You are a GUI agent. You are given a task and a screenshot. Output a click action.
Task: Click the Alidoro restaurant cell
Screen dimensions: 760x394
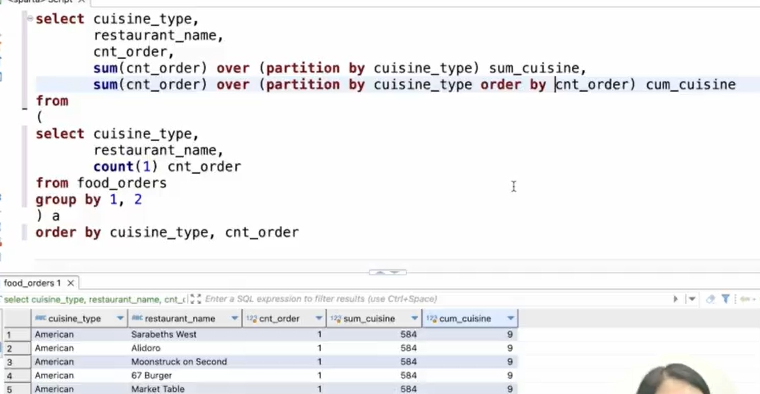pyautogui.click(x=185, y=348)
